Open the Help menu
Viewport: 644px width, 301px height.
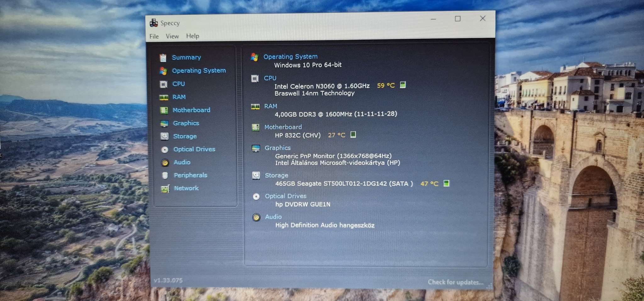click(193, 36)
